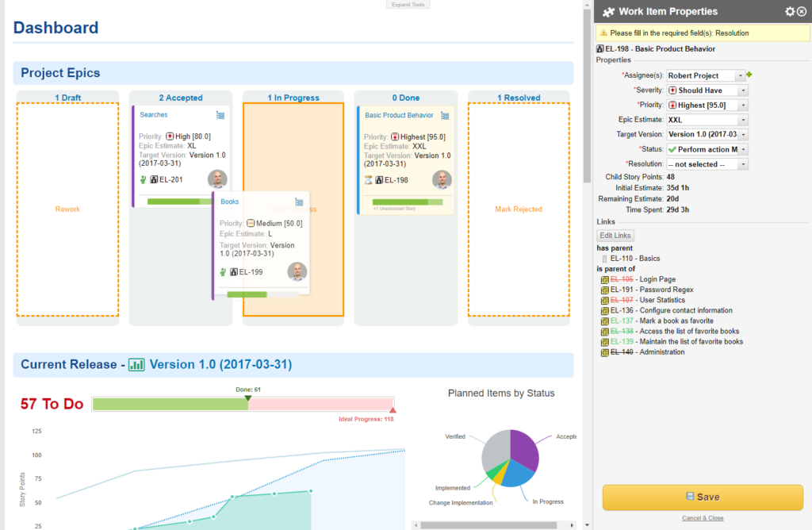Click the story icon beside EL-136
The height and width of the screenshot is (530, 812).
(x=603, y=310)
